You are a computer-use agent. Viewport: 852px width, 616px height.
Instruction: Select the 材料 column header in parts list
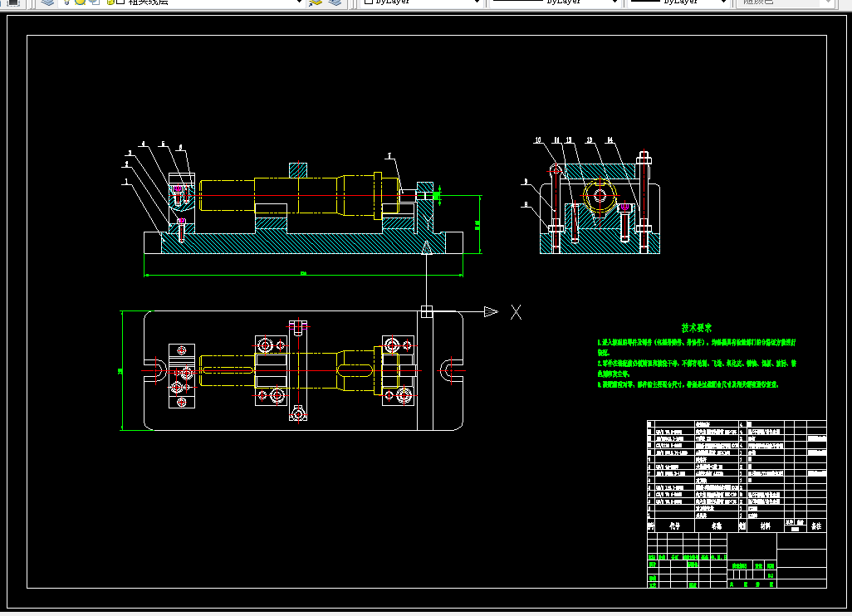(x=765, y=526)
